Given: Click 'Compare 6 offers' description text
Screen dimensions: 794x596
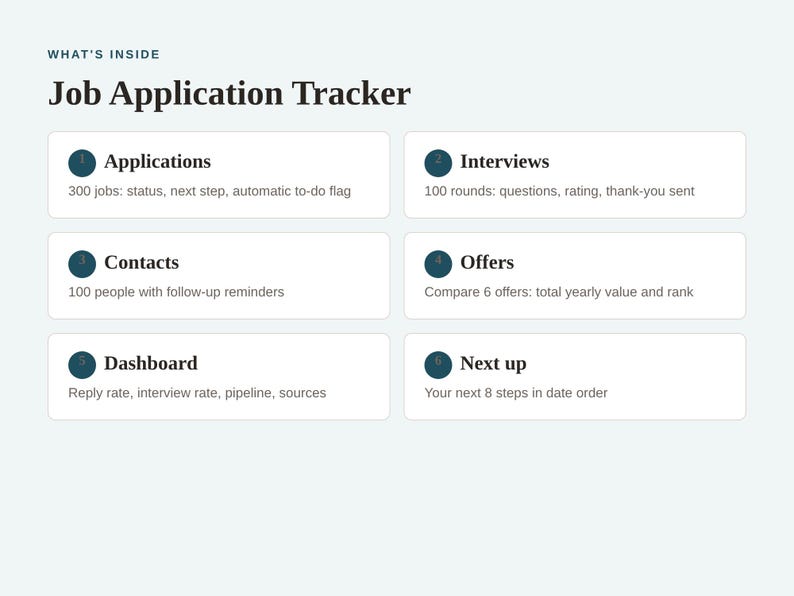Looking at the screenshot, I should coord(559,292).
